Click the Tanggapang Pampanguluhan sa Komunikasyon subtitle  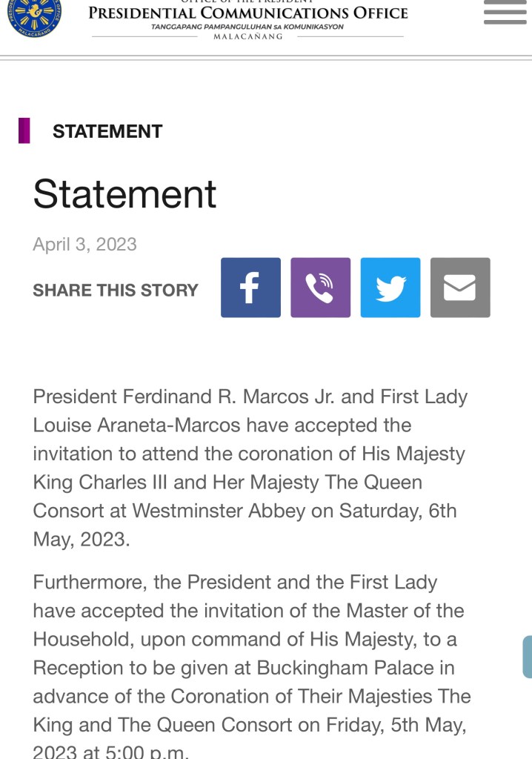click(247, 27)
